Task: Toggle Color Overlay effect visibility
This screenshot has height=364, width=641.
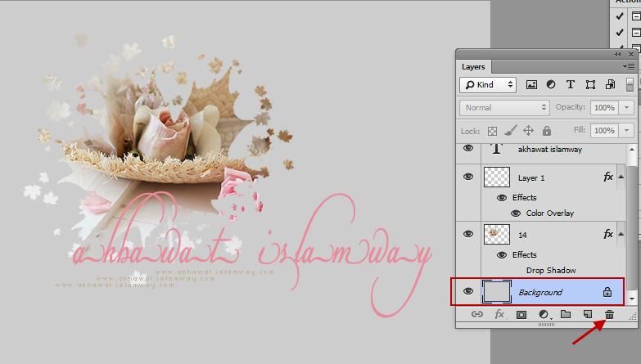Action: (516, 213)
